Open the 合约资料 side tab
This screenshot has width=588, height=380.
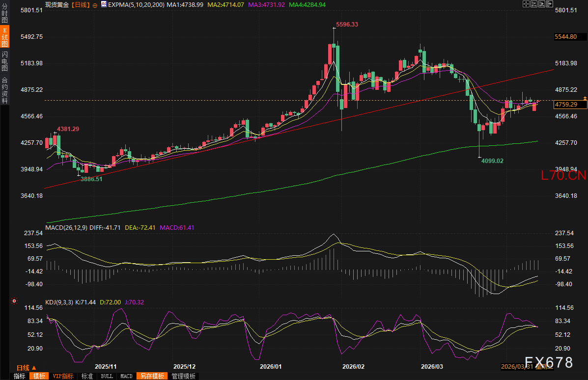click(x=4, y=90)
